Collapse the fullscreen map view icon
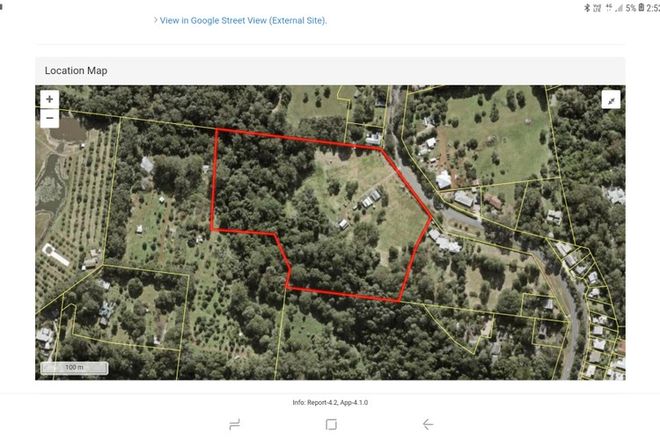The image size is (660, 440). click(611, 100)
